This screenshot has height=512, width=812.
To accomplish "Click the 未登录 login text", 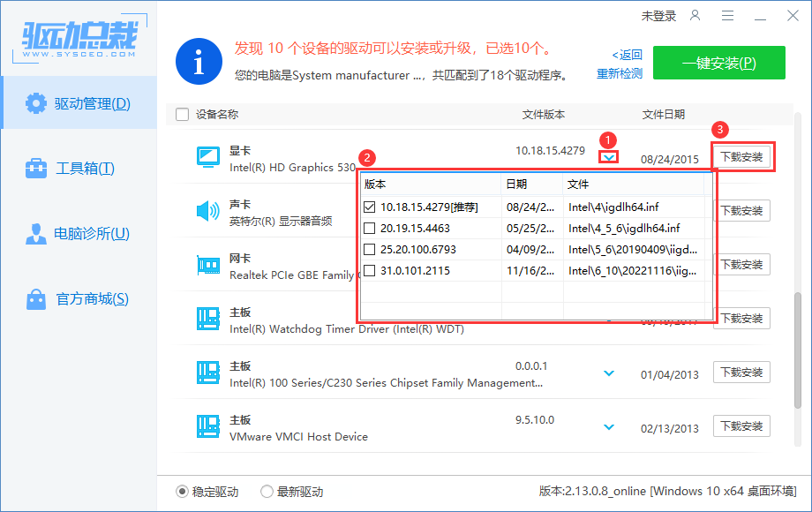I will pyautogui.click(x=658, y=16).
